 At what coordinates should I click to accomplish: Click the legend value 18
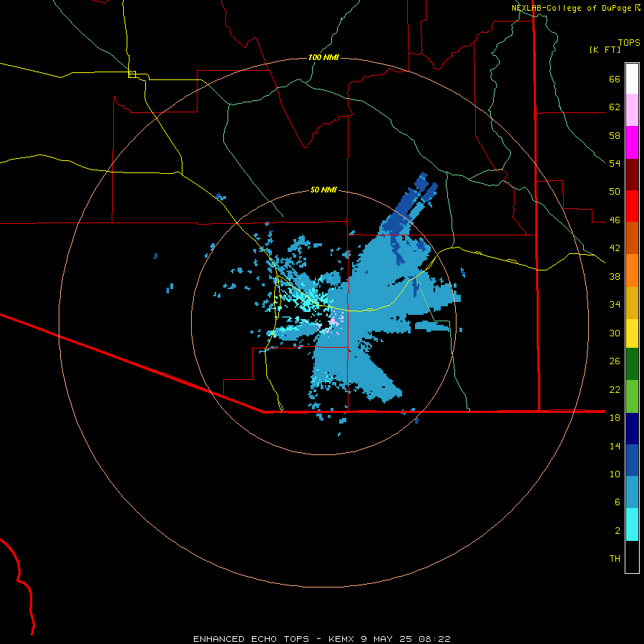pos(615,417)
